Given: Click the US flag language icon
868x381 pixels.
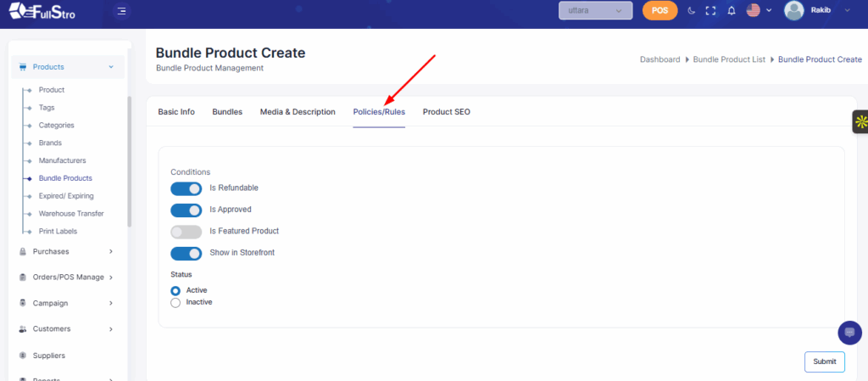Looking at the screenshot, I should coord(753,11).
